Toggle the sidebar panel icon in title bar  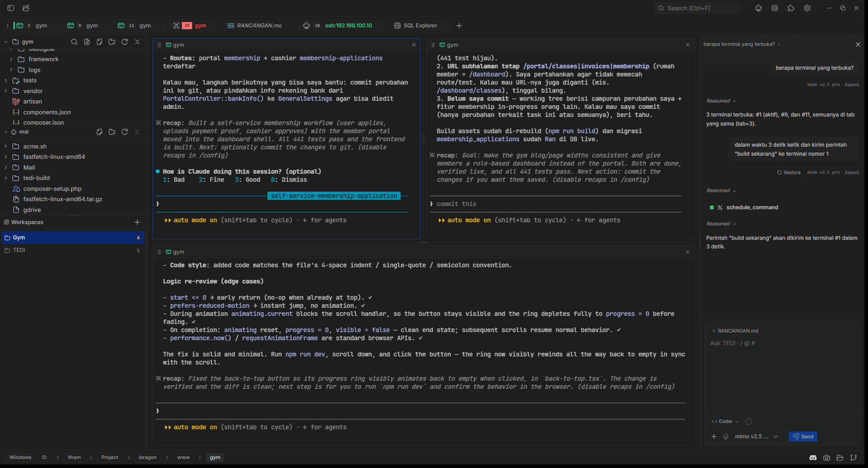(11, 8)
